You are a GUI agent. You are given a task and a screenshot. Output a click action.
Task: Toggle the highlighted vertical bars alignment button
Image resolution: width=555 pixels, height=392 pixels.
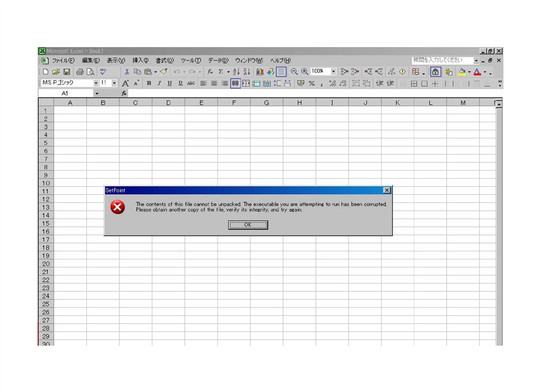[x=235, y=83]
